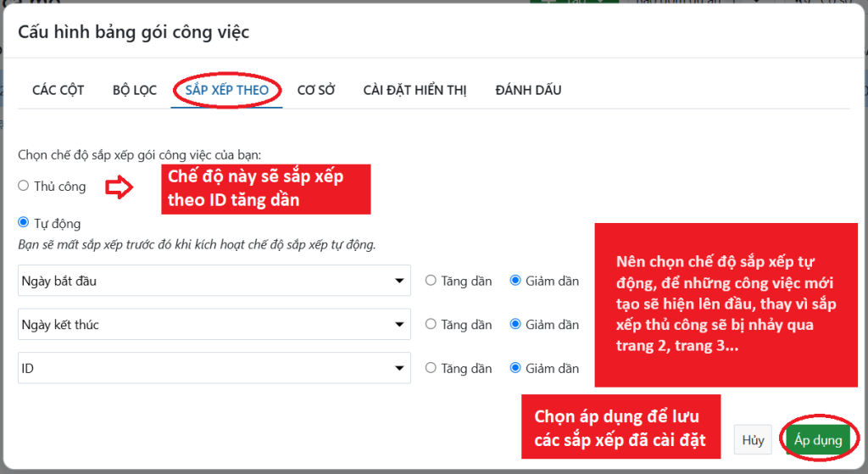Set Ngày kết thúc to Giảm dần
Screen dimensions: 868x474
click(515, 324)
